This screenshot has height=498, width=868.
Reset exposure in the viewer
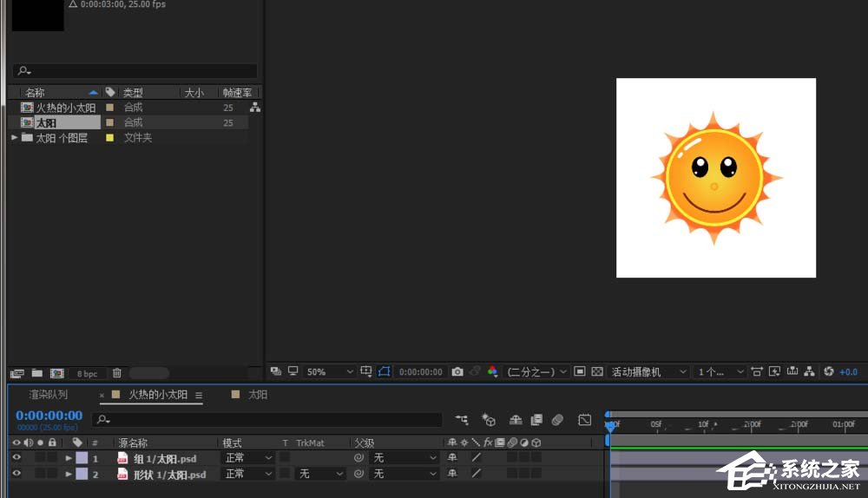pos(828,371)
